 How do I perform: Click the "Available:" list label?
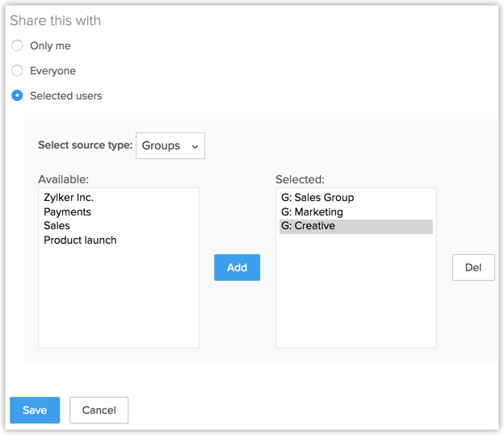coord(63,179)
